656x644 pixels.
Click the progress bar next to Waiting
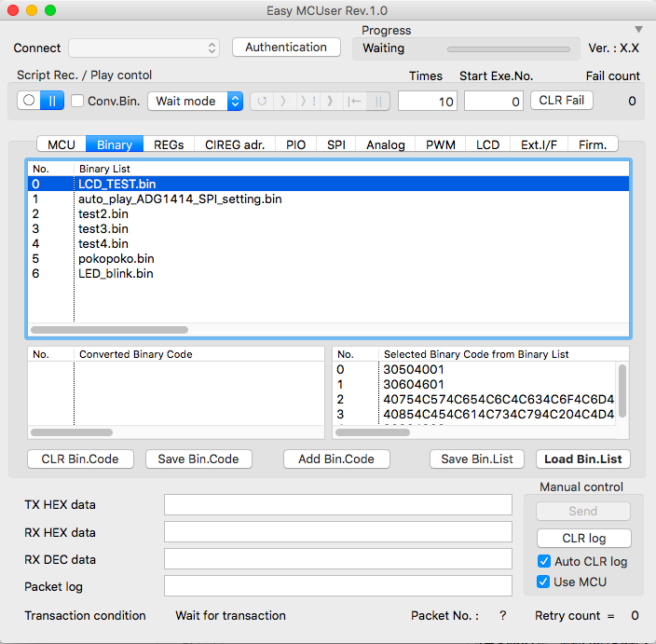pos(509,49)
